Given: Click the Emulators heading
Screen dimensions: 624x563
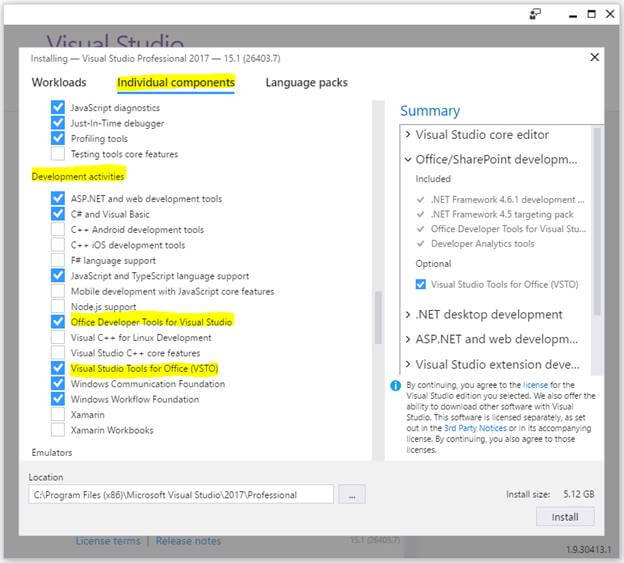Looking at the screenshot, I should click(x=52, y=453).
